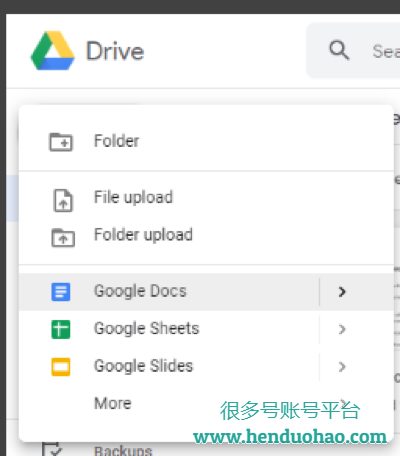Click the Drive title text

pyautogui.click(x=115, y=51)
